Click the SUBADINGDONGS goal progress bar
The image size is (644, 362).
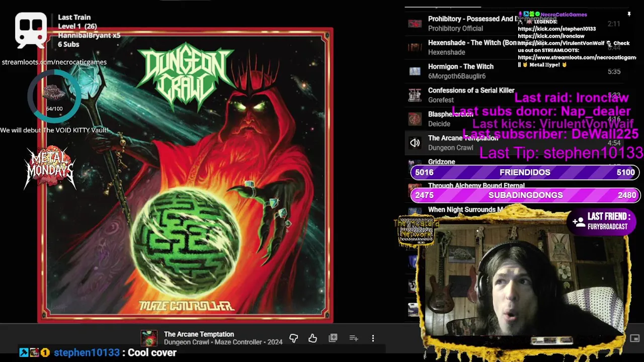coord(525,195)
